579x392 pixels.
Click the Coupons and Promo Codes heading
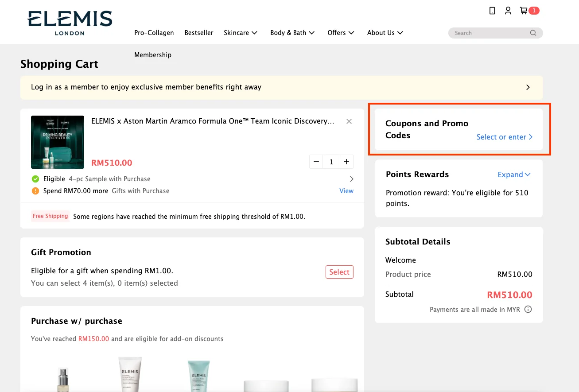(427, 129)
